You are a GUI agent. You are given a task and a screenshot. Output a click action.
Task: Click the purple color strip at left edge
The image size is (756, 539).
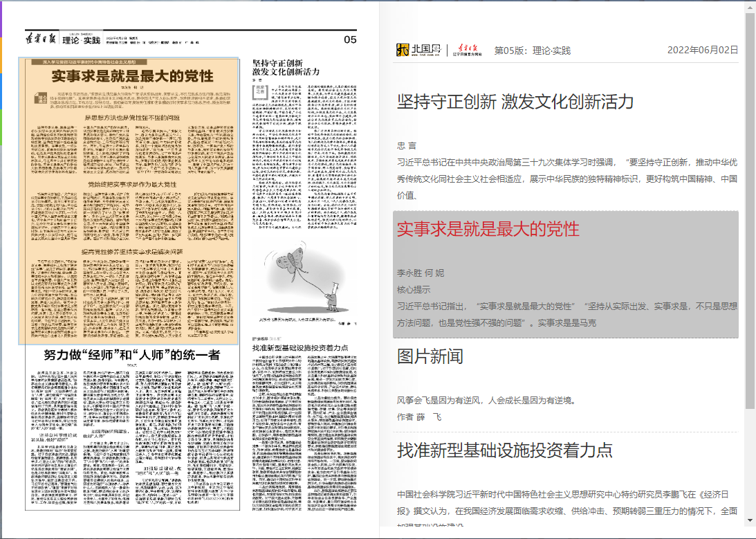coord(1,19)
